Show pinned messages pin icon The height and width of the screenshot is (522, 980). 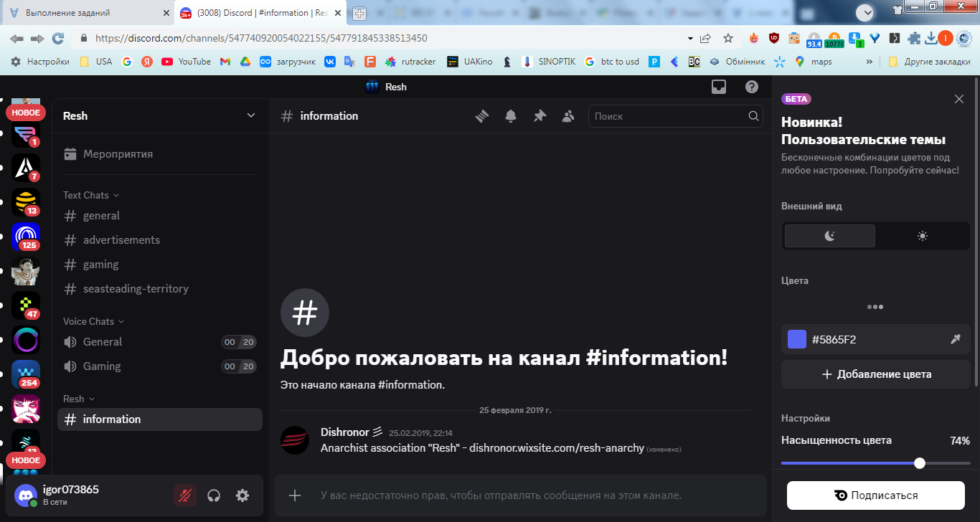540,116
